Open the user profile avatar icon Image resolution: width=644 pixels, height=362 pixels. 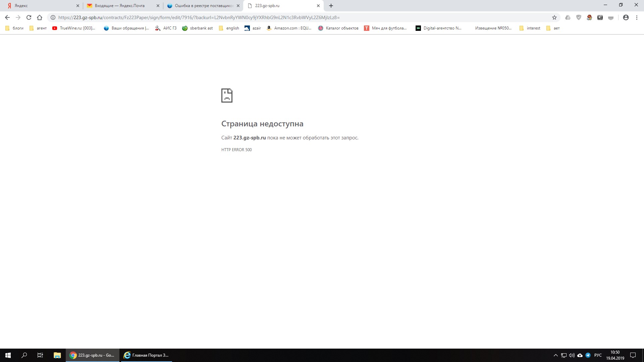point(626,17)
